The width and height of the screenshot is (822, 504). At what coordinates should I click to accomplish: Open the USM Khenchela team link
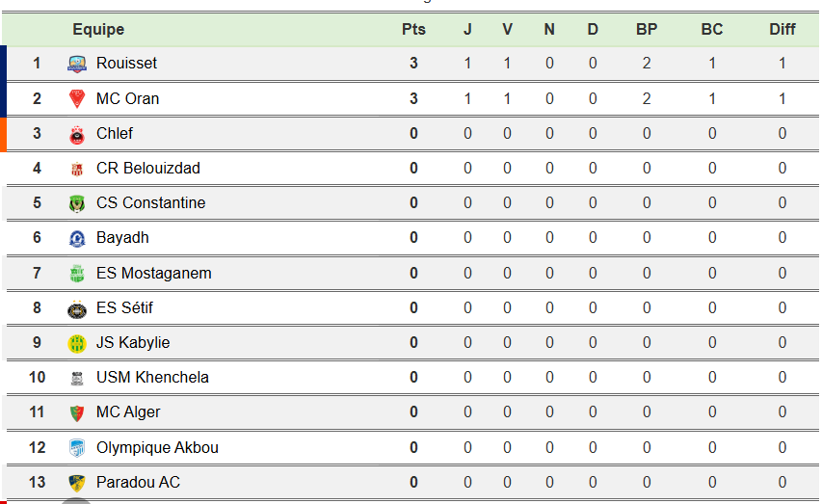[152, 378]
